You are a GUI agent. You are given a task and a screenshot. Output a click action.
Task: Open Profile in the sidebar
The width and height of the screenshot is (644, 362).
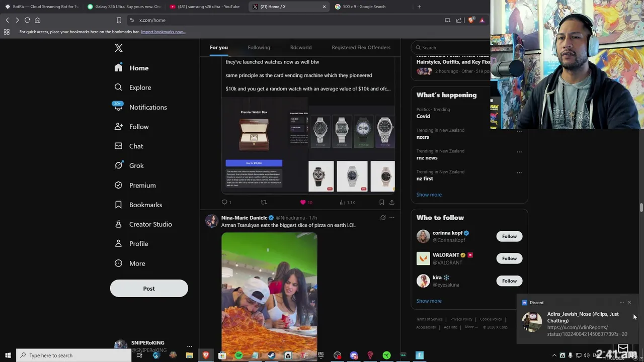coord(131,244)
